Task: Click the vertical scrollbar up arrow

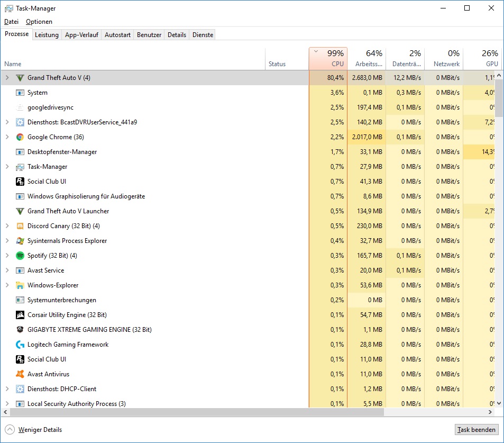Action: point(499,75)
